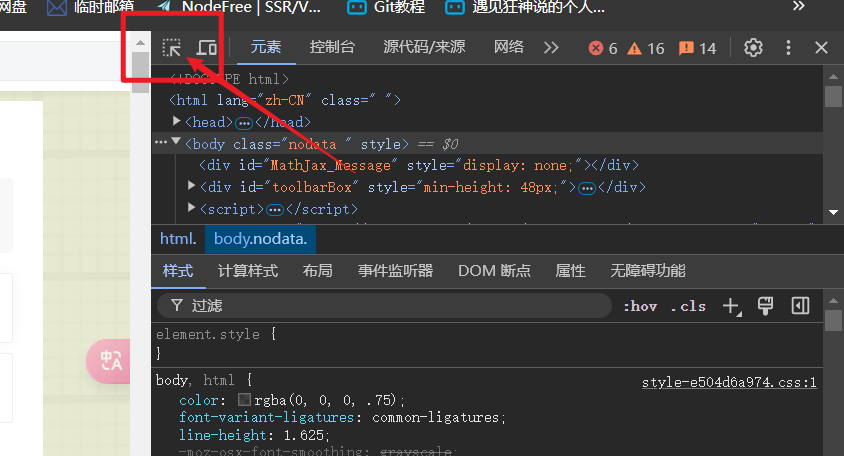
Task: Open the 计算样式 tab
Action: click(248, 271)
